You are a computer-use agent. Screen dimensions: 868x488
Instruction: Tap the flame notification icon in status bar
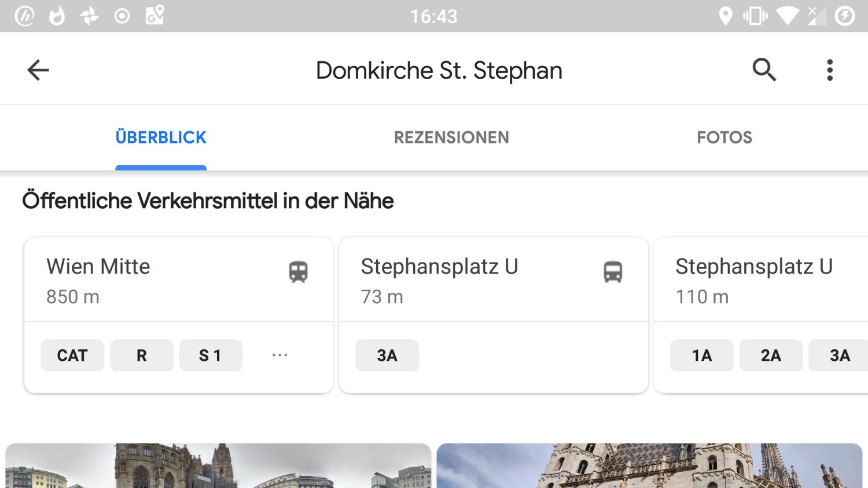[x=57, y=16]
